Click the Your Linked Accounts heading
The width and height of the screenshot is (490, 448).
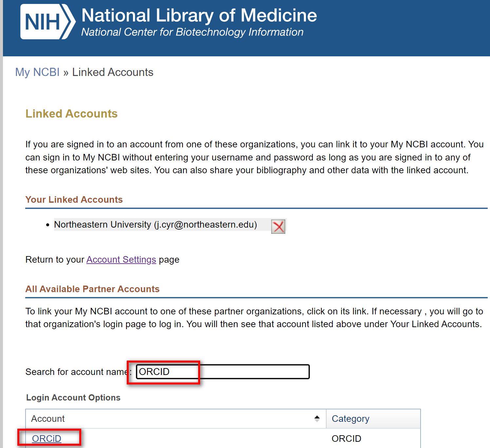pos(74,199)
